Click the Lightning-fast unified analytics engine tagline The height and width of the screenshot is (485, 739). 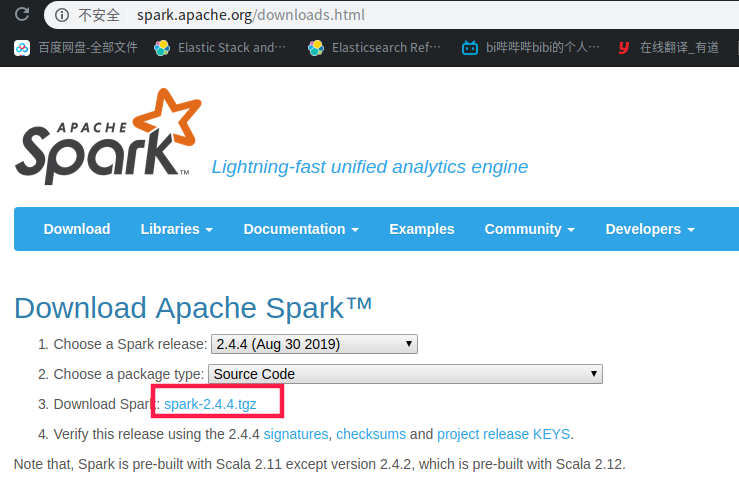click(370, 167)
